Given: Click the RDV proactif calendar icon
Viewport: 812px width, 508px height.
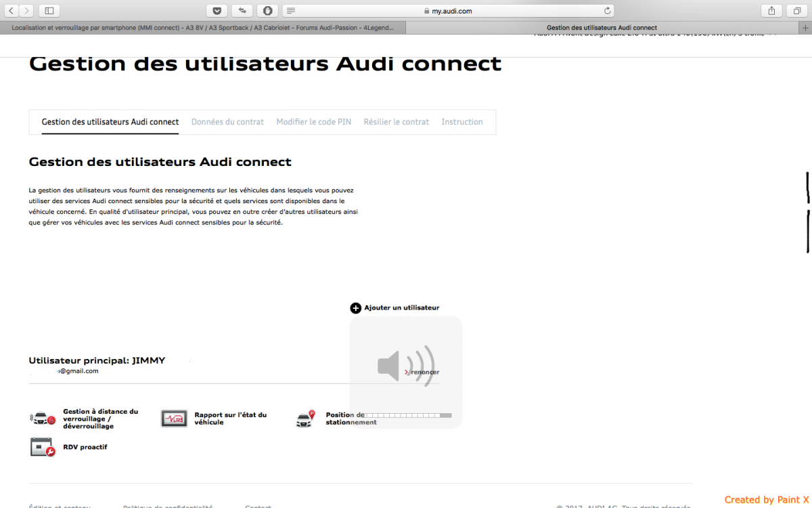Looking at the screenshot, I should [x=42, y=447].
